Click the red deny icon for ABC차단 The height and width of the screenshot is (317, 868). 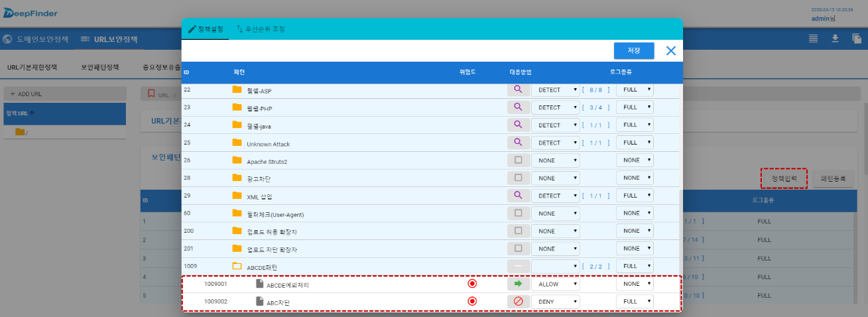(519, 302)
